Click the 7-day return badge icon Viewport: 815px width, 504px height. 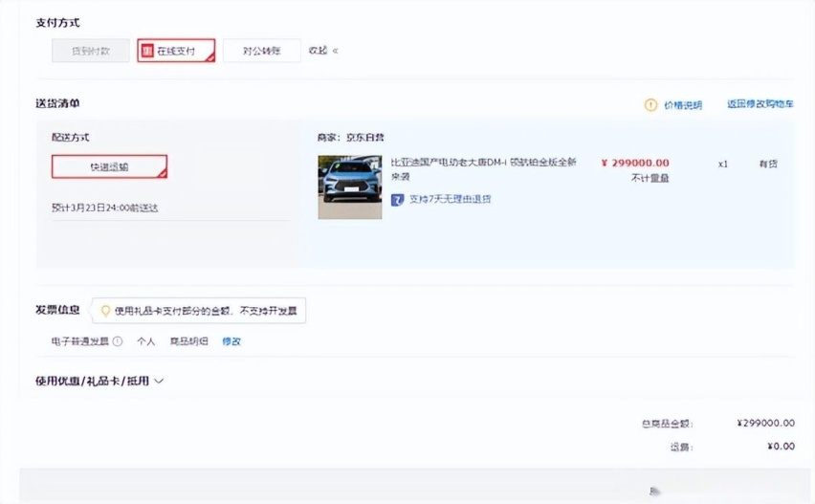[x=397, y=200]
